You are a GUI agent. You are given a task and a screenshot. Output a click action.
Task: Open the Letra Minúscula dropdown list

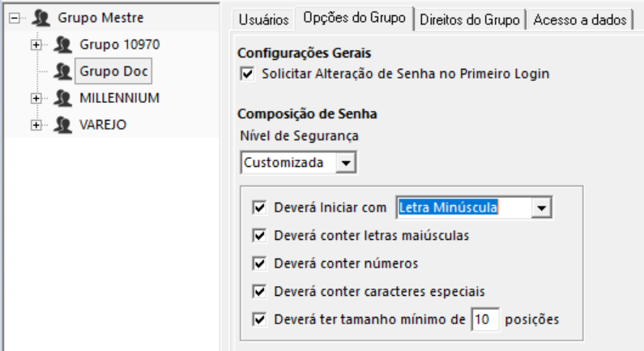(x=542, y=208)
